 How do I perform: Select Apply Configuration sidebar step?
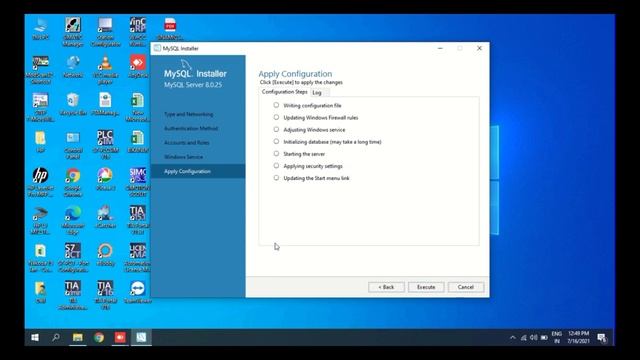click(198, 171)
